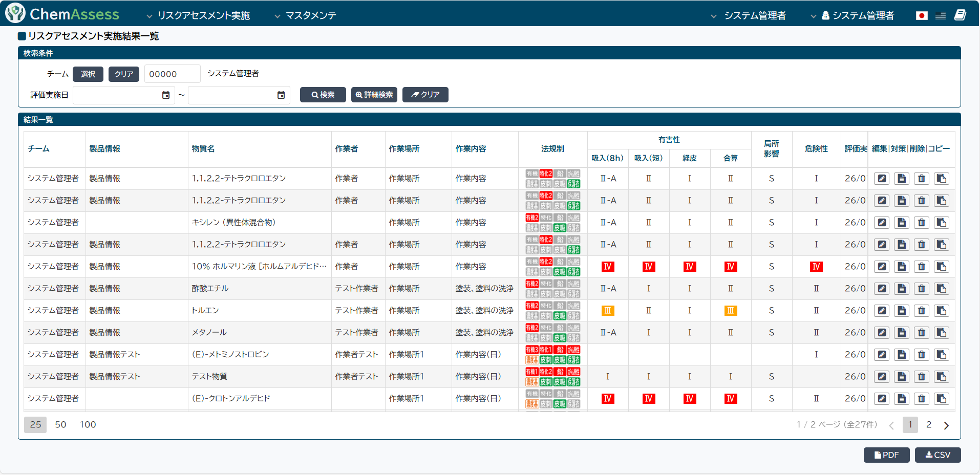Click the next page arrow in pagination
This screenshot has height=475, width=980.
point(946,425)
